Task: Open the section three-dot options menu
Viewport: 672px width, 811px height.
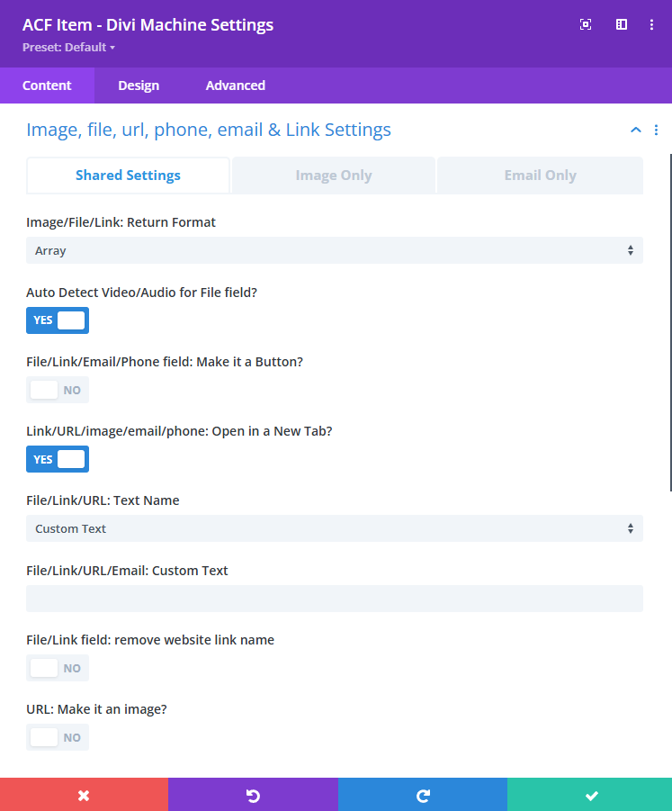Action: [656, 130]
